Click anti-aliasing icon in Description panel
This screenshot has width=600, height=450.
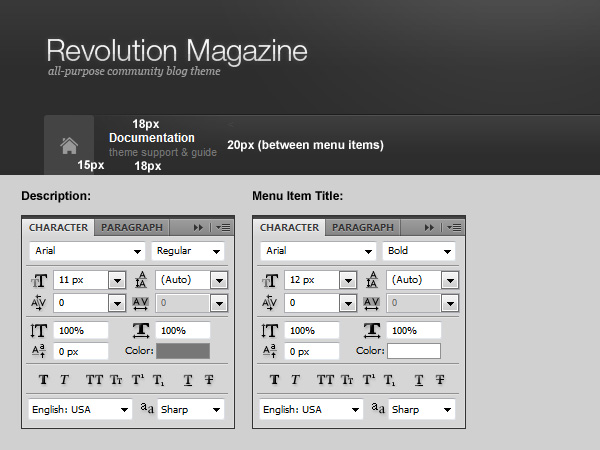pyautogui.click(x=147, y=408)
